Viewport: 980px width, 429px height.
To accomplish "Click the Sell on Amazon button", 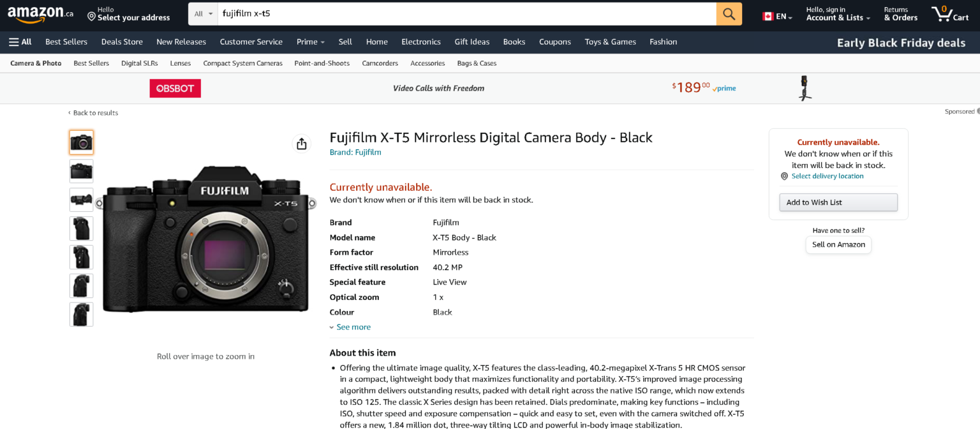I will coord(838,245).
